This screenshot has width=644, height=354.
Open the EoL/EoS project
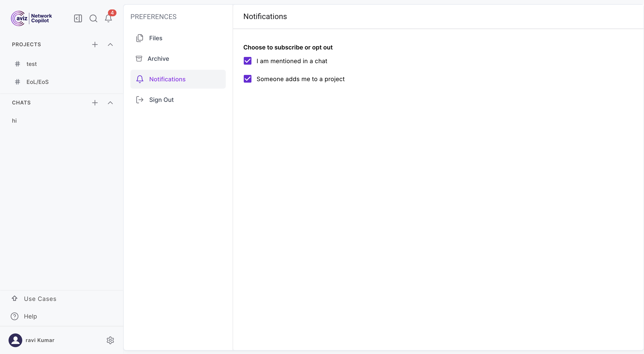[37, 82]
